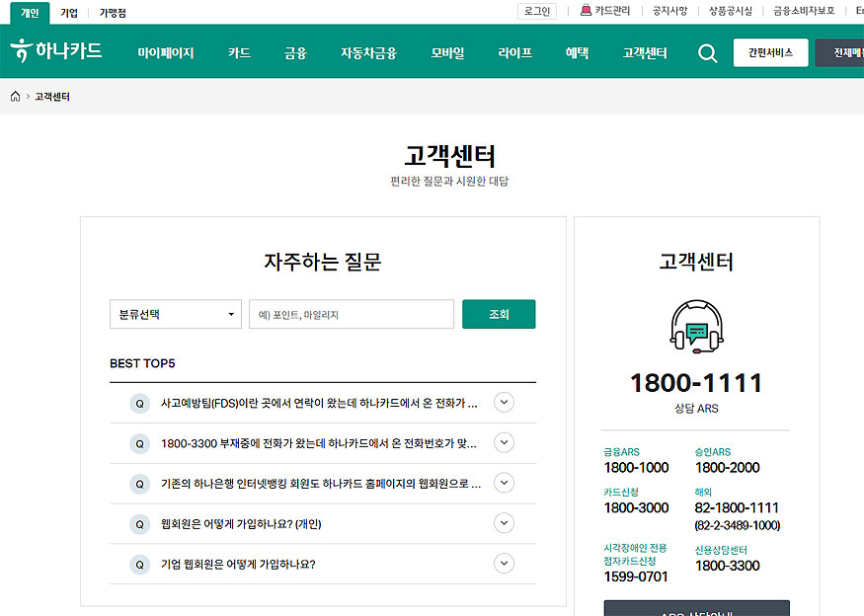864x616 pixels.
Task: Click Q icon of 하나은행 인터넷뱅킹 question
Action: tap(139, 484)
